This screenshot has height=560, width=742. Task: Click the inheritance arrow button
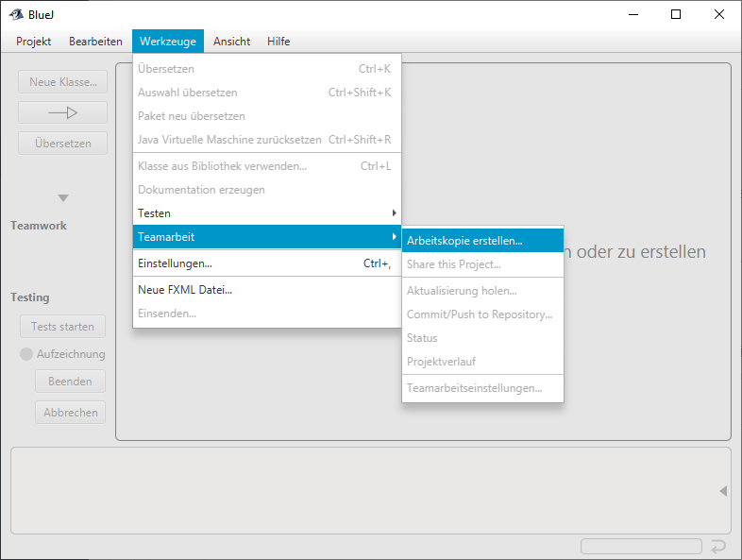tap(63, 112)
